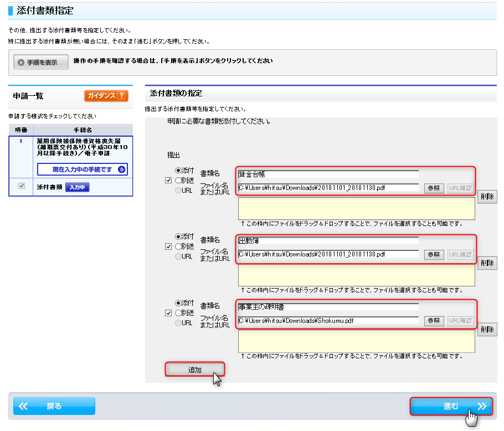Click 参照 button for 出勤簿 file

click(434, 254)
